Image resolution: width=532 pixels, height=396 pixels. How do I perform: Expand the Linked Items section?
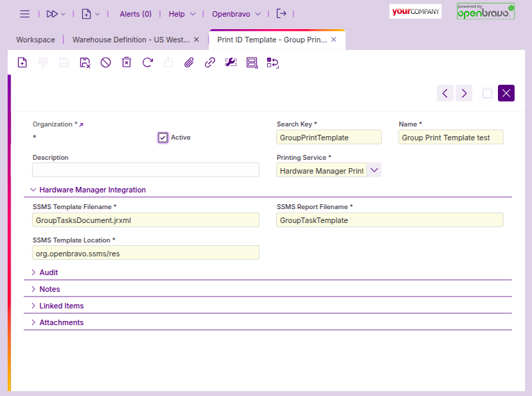(61, 306)
